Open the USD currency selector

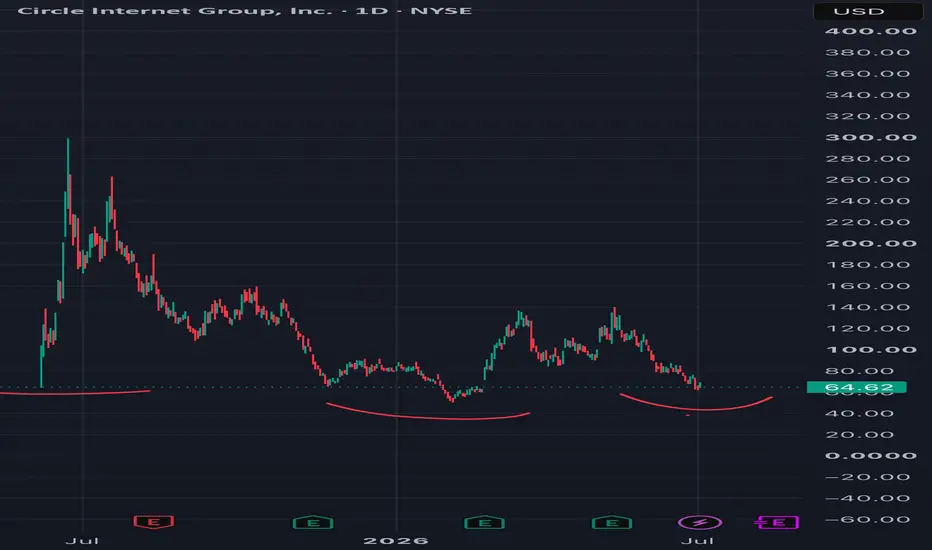867,11
